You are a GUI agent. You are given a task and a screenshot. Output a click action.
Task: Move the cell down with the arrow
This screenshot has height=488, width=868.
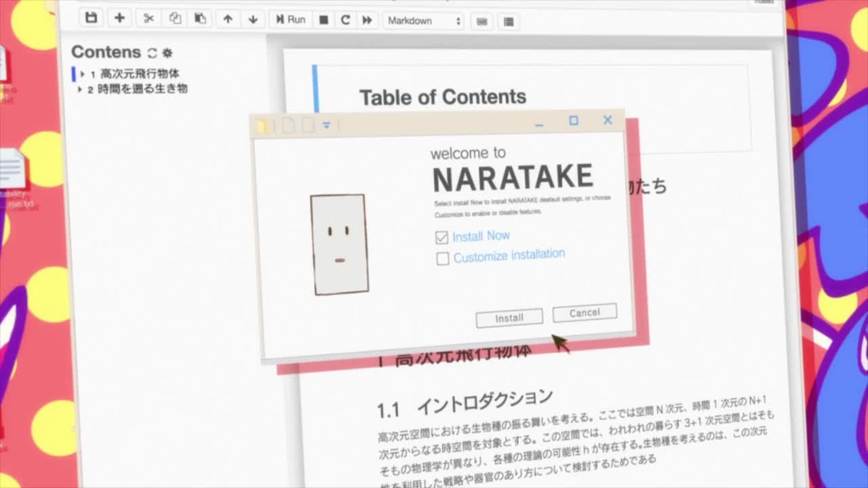pyautogui.click(x=253, y=19)
